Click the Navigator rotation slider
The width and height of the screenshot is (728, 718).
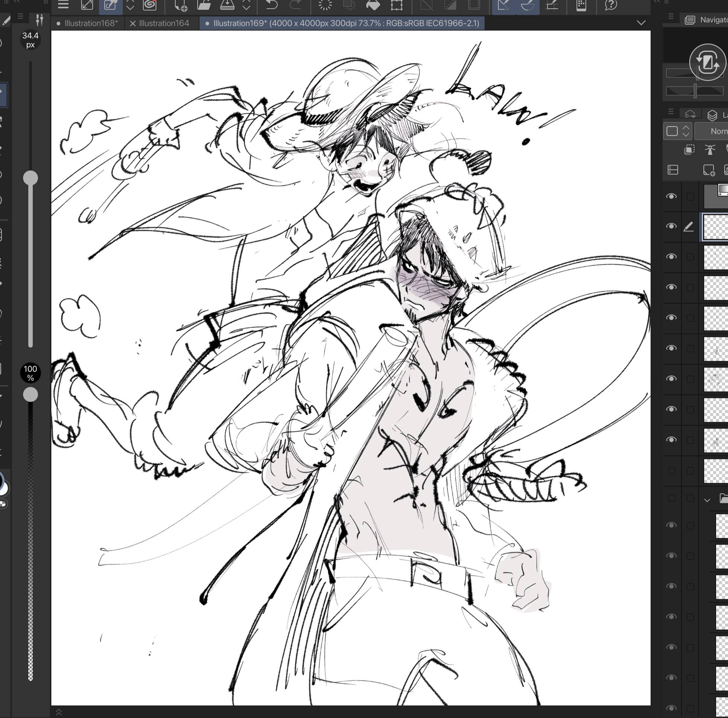(695, 91)
